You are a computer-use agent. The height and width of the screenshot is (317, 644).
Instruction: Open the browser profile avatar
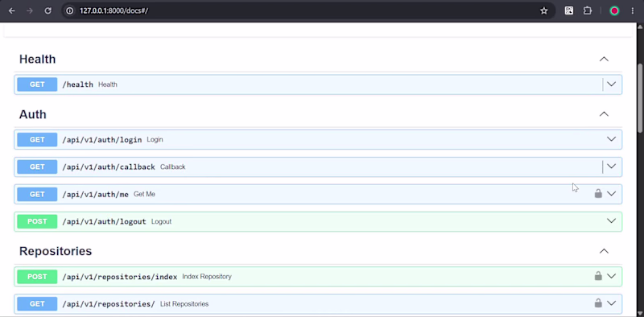pos(614,10)
